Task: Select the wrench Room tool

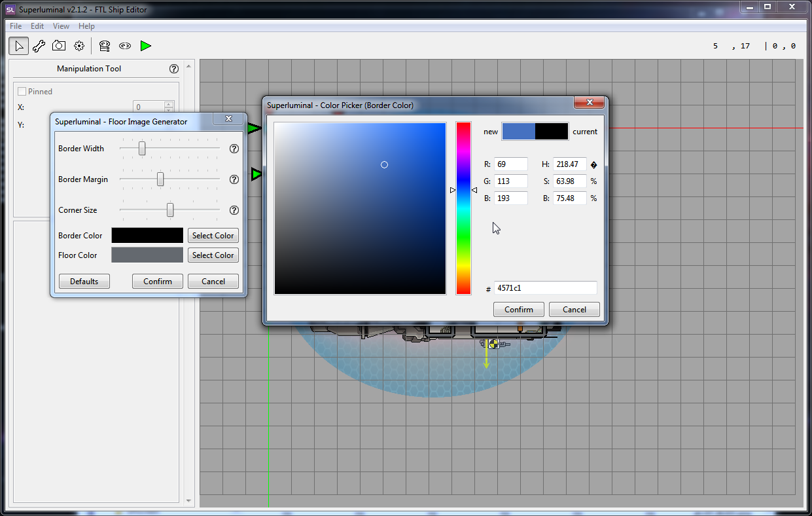Action: click(39, 46)
